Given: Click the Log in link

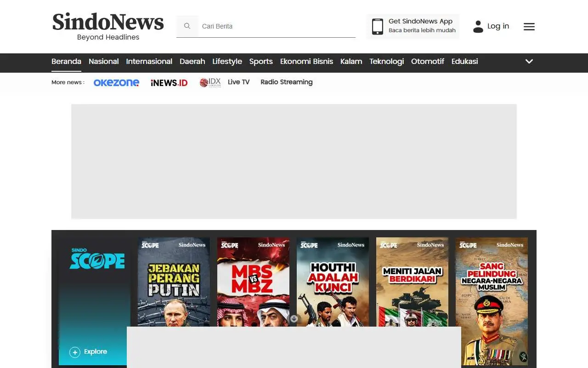Looking at the screenshot, I should pyautogui.click(x=498, y=26).
